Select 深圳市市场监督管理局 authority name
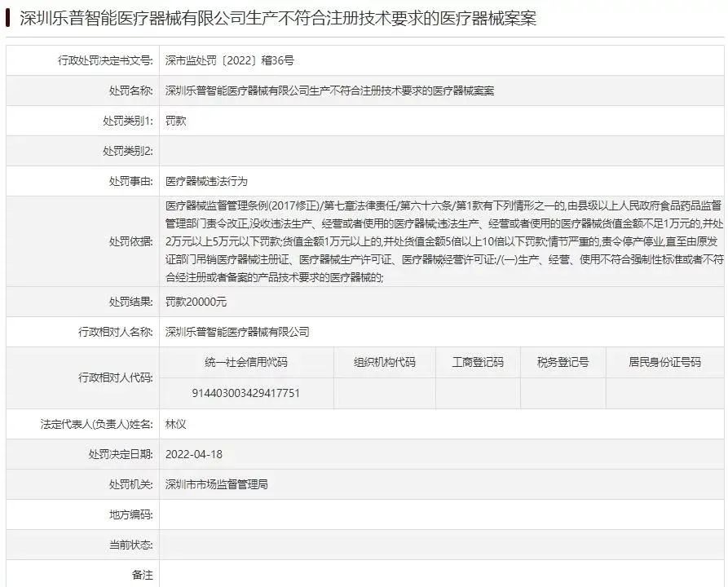The image size is (728, 587). (217, 484)
